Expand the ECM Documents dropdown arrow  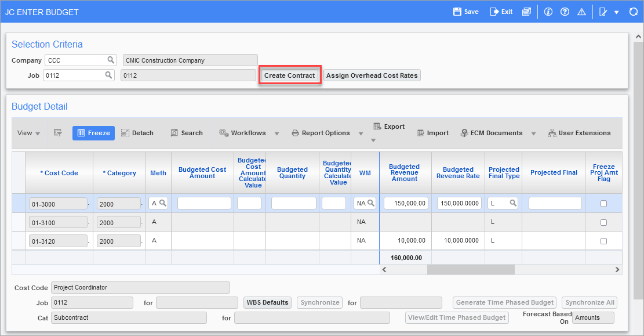pyautogui.click(x=533, y=133)
